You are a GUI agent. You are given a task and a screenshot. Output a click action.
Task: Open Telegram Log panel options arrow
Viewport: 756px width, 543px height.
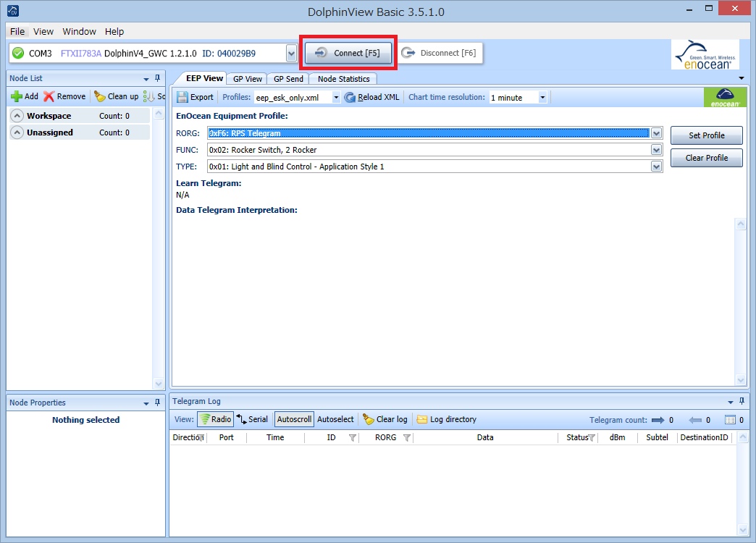[731, 402]
